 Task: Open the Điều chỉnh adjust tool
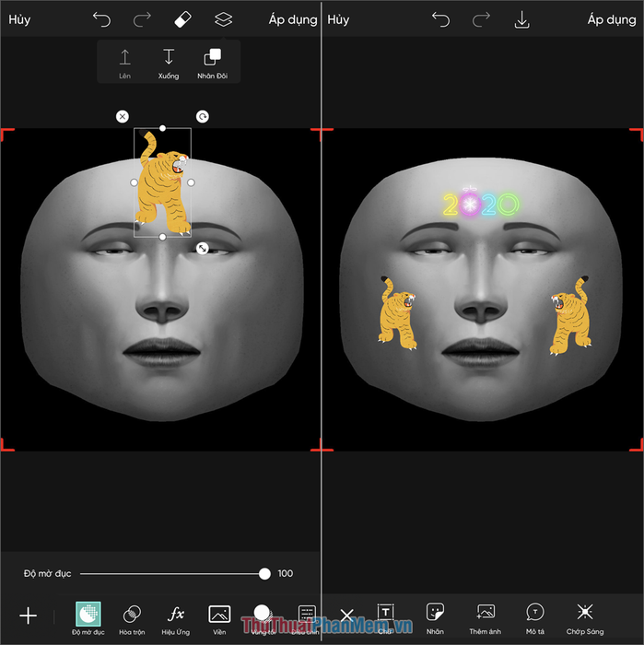[307, 618]
